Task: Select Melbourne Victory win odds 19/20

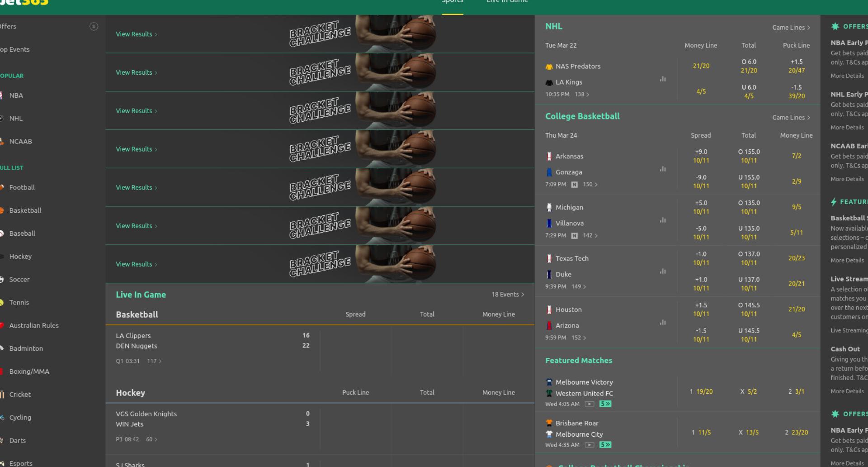Action: tap(701, 392)
